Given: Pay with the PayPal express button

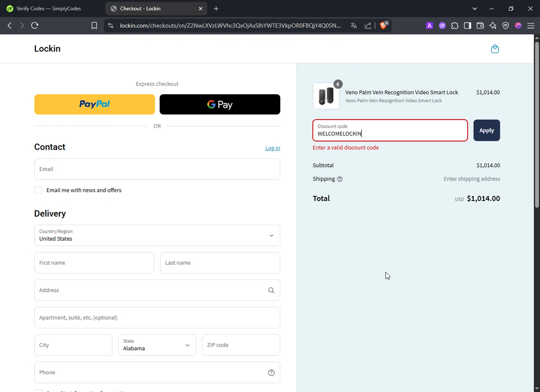Looking at the screenshot, I should click(95, 104).
